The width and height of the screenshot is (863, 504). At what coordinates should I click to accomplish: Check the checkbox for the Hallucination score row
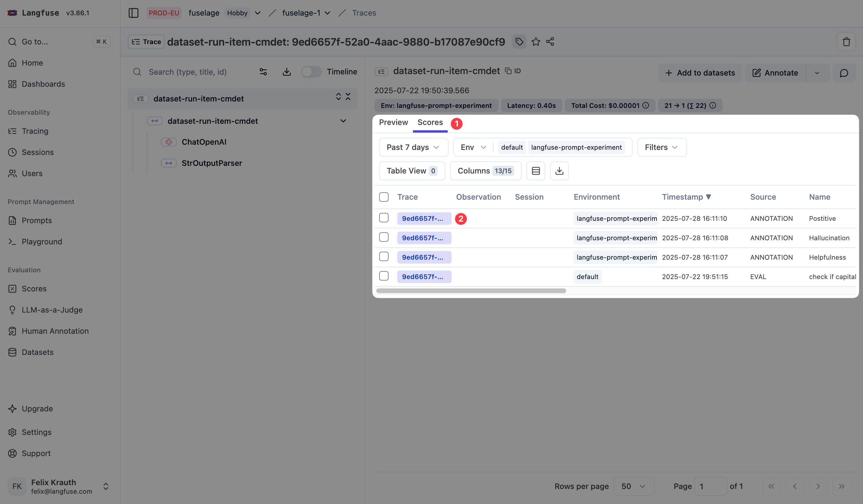coord(384,237)
